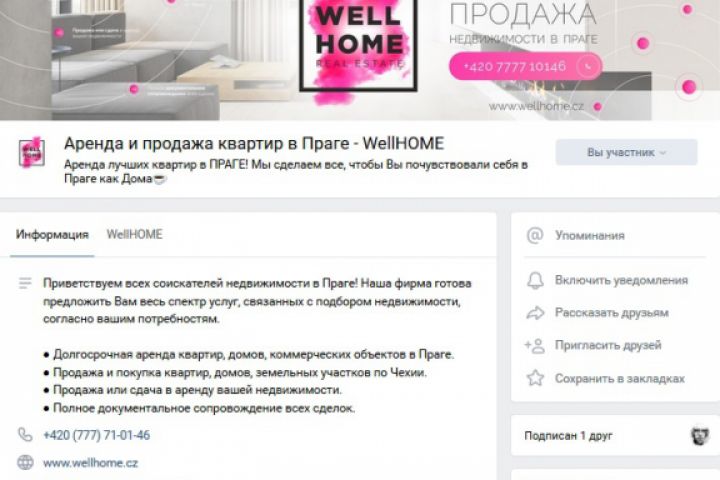Open the WellHOME group avatar

(x=32, y=152)
